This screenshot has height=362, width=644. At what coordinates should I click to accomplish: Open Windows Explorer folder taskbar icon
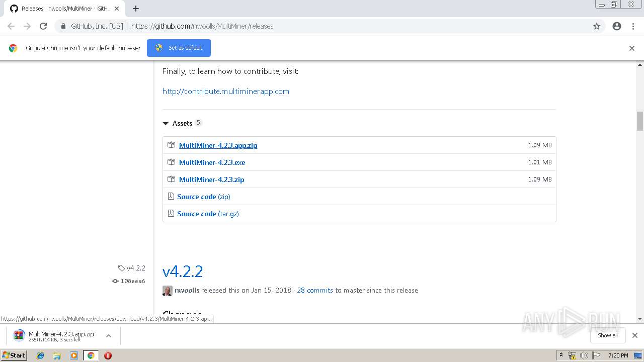click(57, 355)
